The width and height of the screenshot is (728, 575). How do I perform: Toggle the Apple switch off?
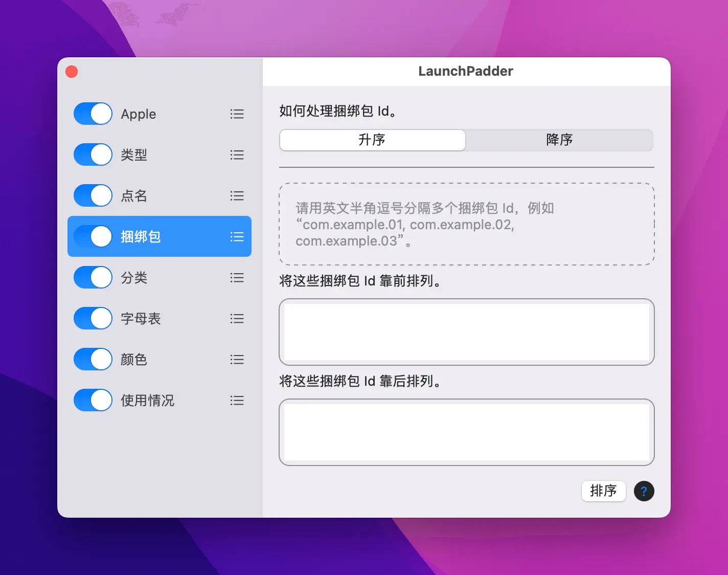pos(93,114)
